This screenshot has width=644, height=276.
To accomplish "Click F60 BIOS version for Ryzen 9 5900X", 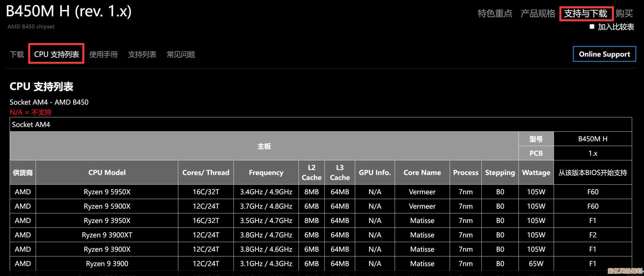I will 593,206.
